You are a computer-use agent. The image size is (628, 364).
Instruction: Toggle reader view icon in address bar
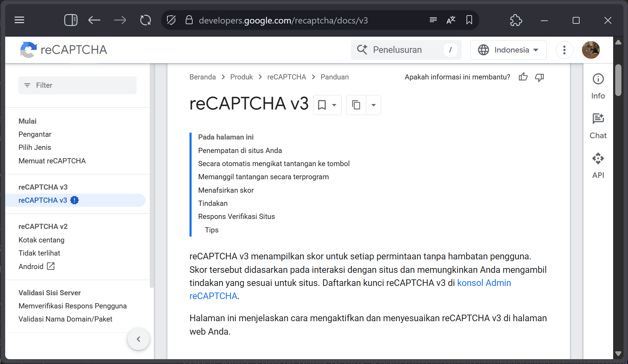pos(433,20)
